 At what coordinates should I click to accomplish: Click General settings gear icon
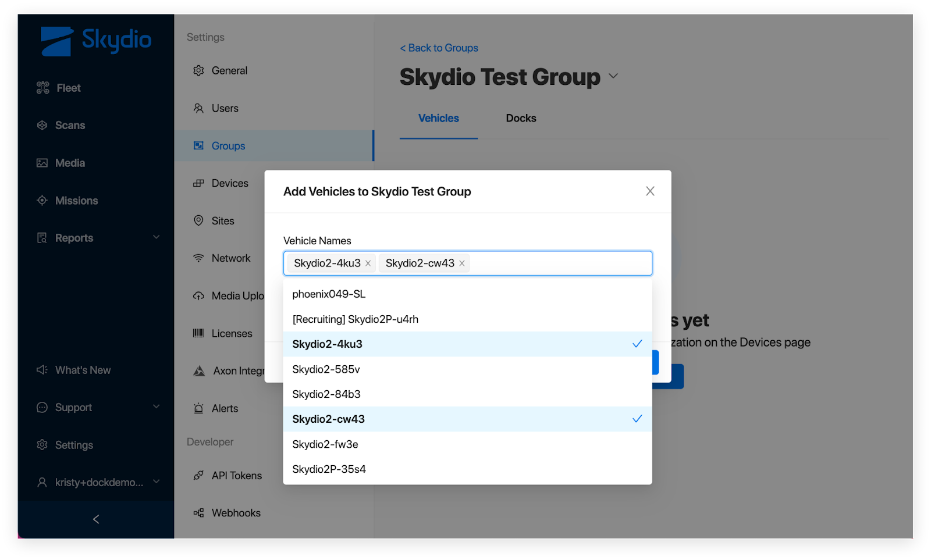click(x=198, y=70)
